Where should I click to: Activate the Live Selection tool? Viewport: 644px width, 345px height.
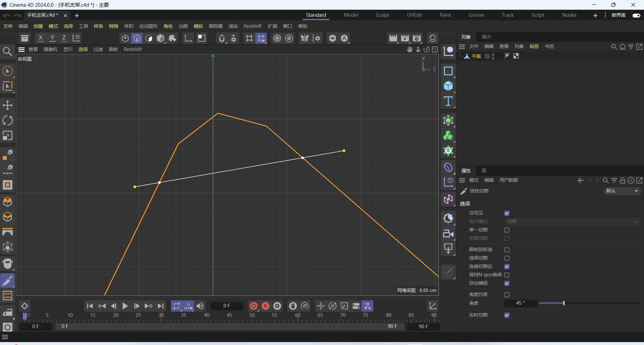7,71
